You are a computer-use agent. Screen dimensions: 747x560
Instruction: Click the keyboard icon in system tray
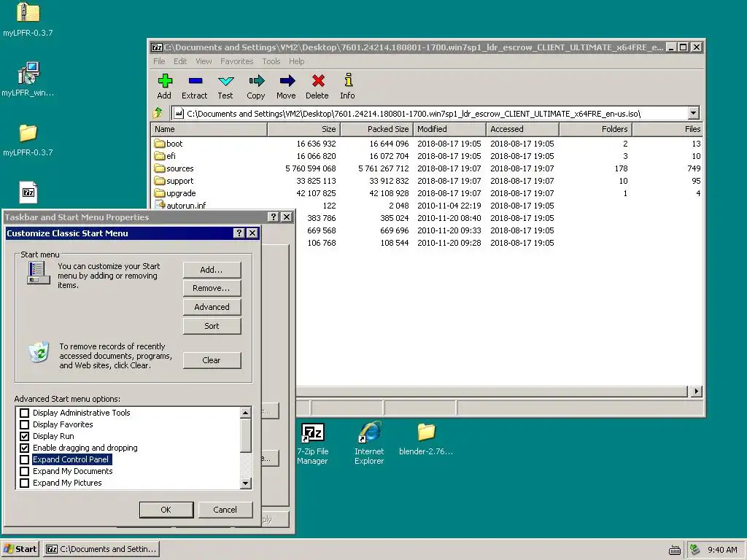pos(675,550)
